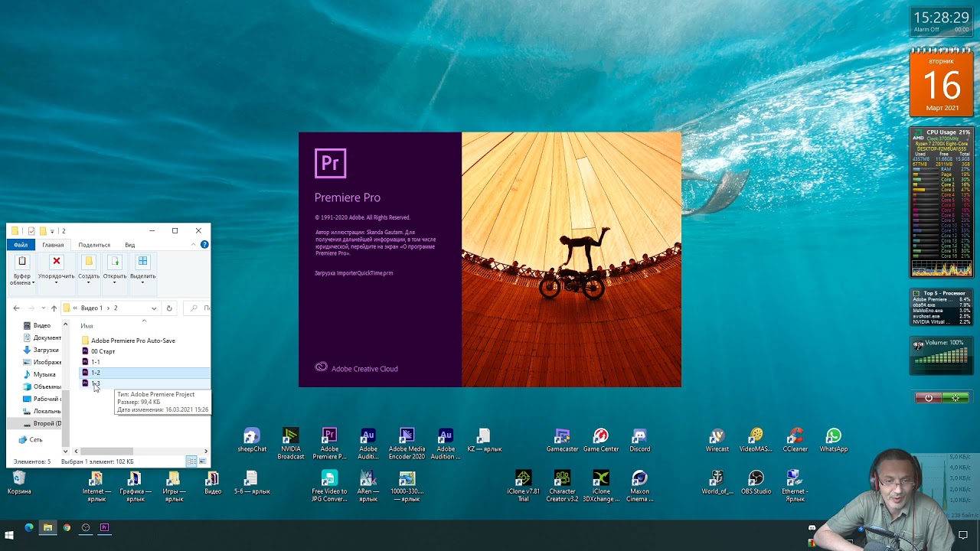Select the Discord desktop icon
The image size is (980, 551).
point(639,441)
